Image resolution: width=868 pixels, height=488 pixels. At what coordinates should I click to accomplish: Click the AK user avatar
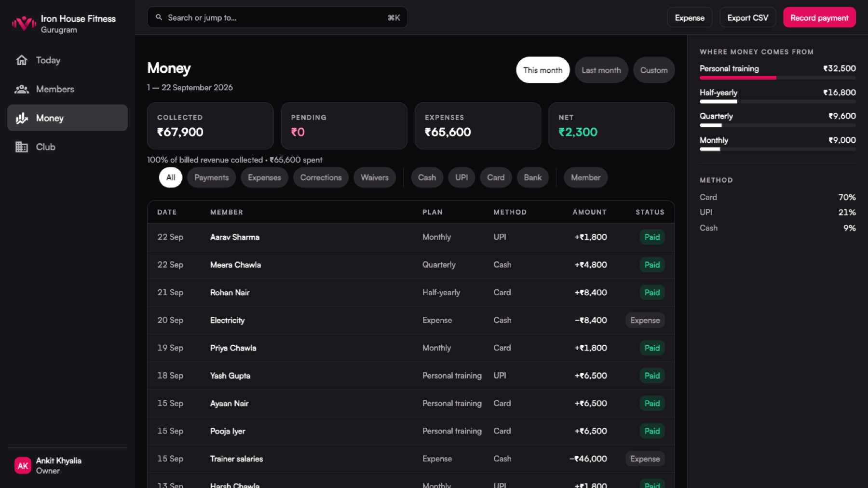[x=23, y=465]
